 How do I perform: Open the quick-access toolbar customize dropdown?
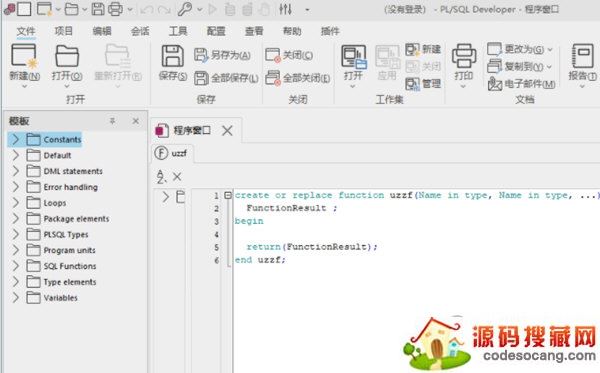click(x=307, y=10)
